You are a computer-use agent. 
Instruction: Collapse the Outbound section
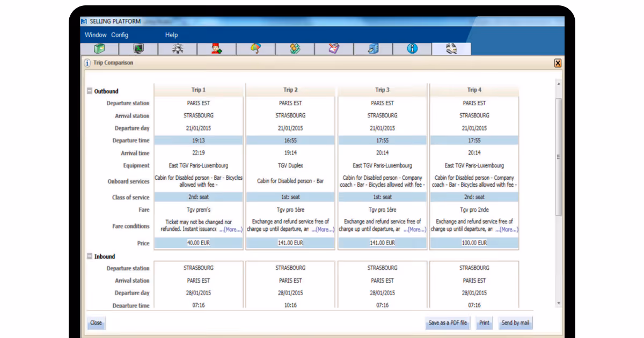click(90, 91)
